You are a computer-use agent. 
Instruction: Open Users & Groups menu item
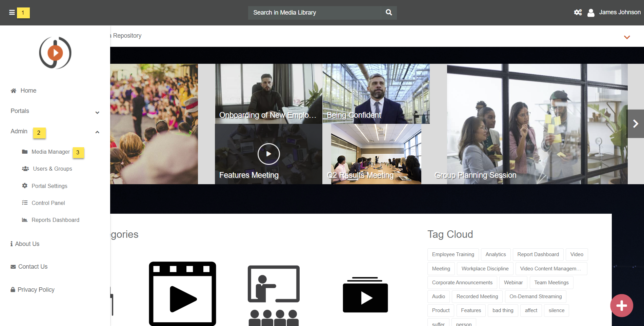[x=52, y=169]
